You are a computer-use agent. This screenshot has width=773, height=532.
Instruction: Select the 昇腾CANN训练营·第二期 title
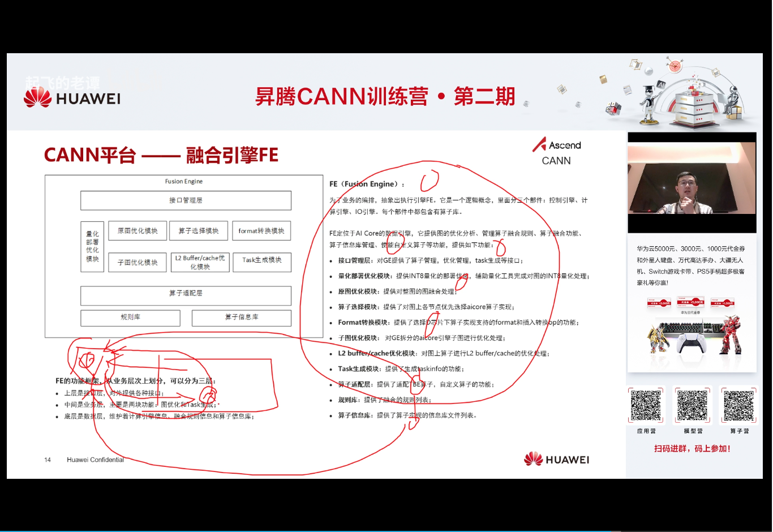385,96
